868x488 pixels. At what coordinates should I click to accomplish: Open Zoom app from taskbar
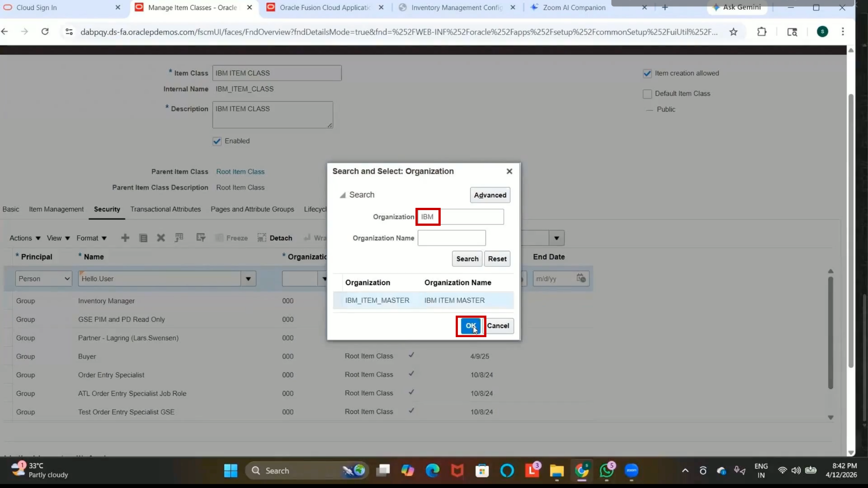click(x=632, y=471)
